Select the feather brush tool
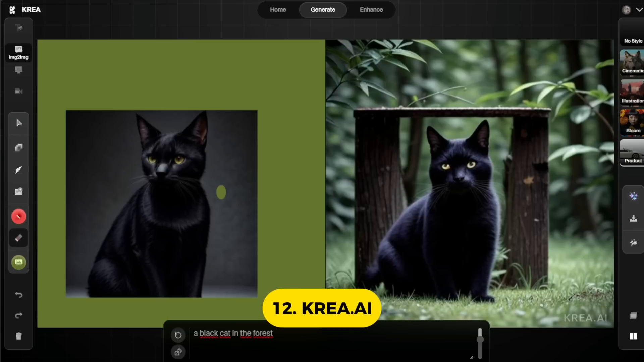The height and width of the screenshot is (362, 644). click(19, 170)
